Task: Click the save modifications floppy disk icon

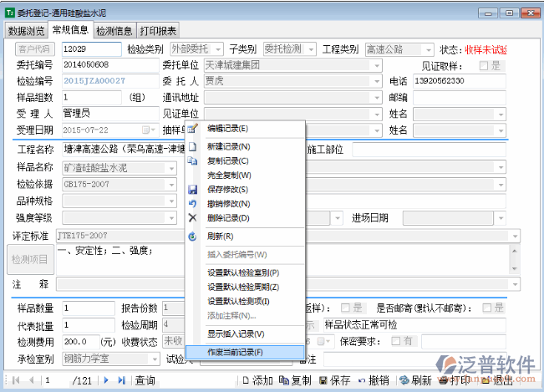Action: click(x=193, y=190)
